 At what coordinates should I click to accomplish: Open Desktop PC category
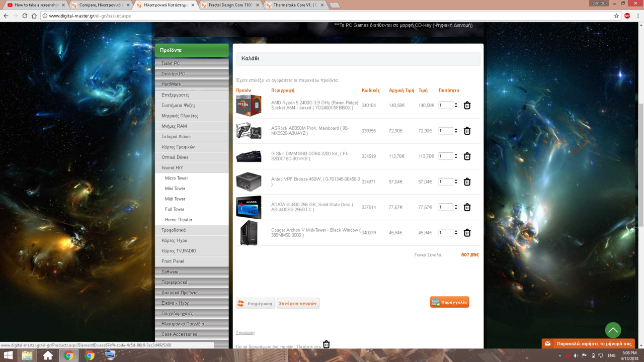tap(192, 74)
